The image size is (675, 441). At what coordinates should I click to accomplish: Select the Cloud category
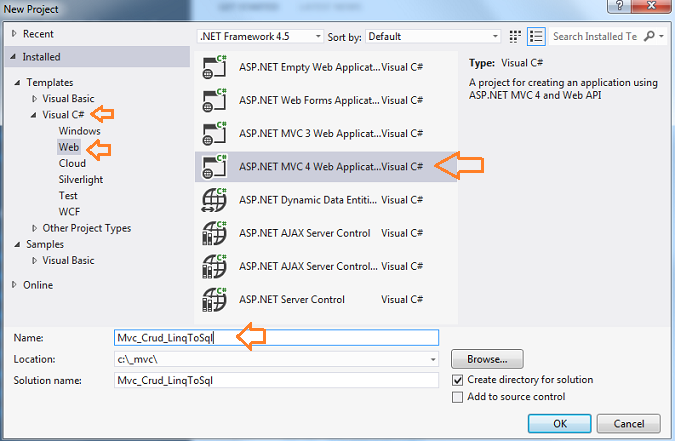[x=72, y=163]
